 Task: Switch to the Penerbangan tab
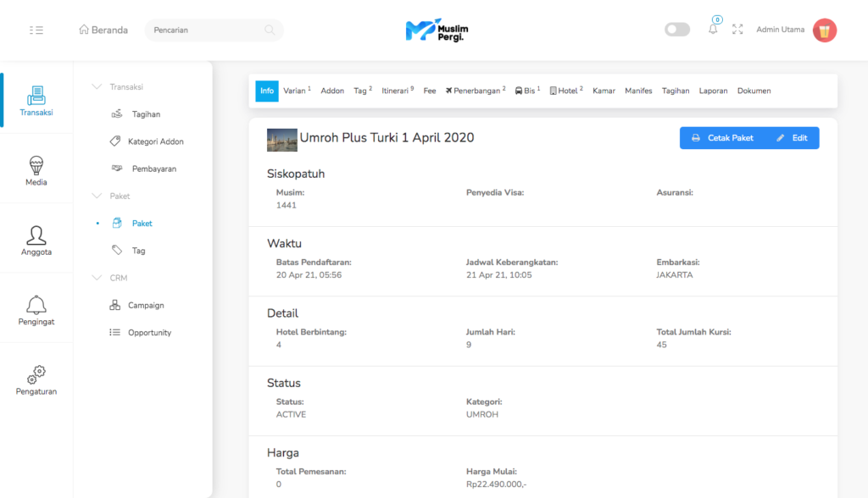475,91
